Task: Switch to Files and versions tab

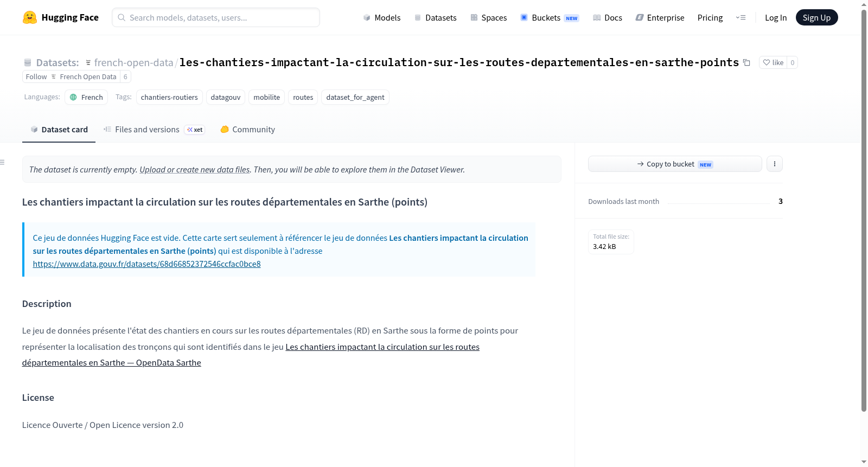Action: (x=154, y=130)
